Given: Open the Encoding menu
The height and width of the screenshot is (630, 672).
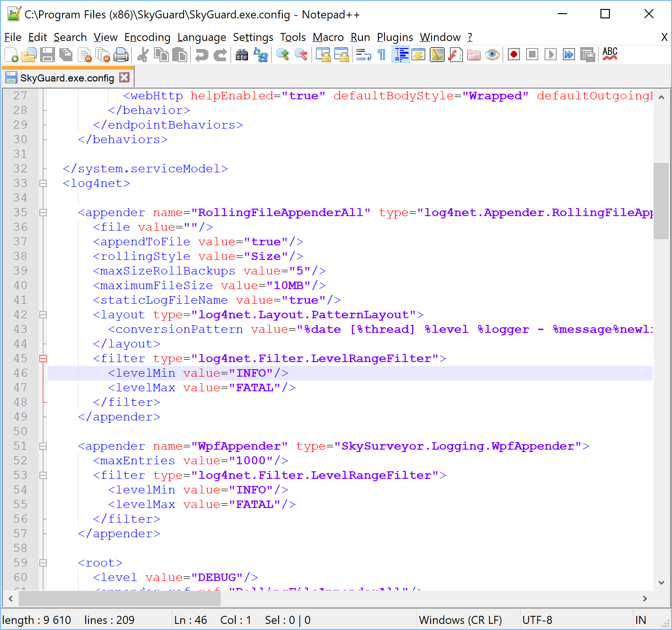Looking at the screenshot, I should [147, 37].
